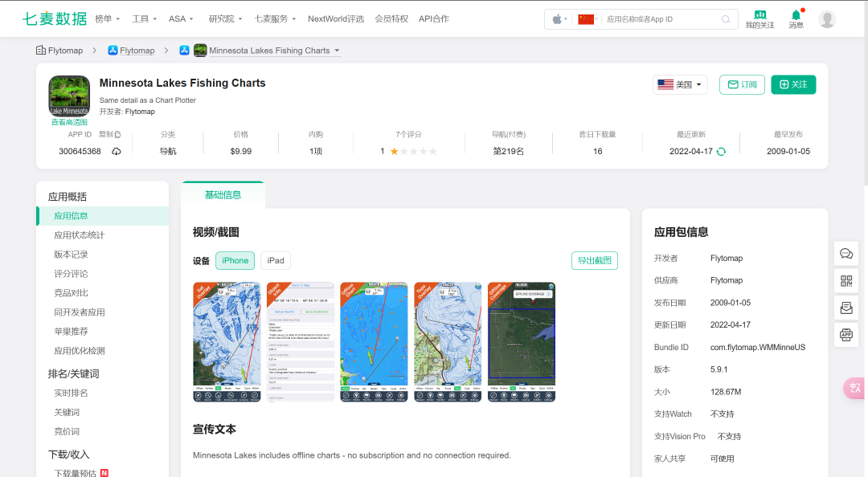Click the 第219名 ranking value
The height and width of the screenshot is (477, 868).
tap(509, 151)
